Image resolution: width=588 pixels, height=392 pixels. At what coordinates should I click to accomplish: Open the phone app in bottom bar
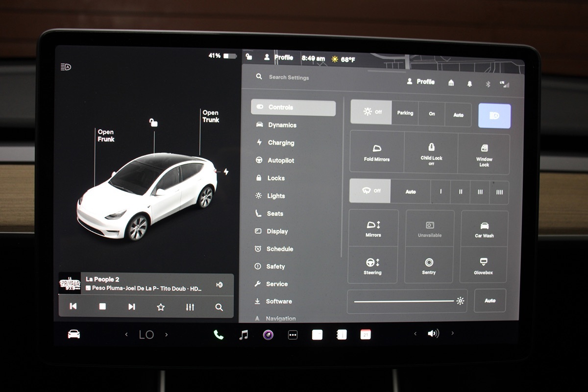point(219,335)
